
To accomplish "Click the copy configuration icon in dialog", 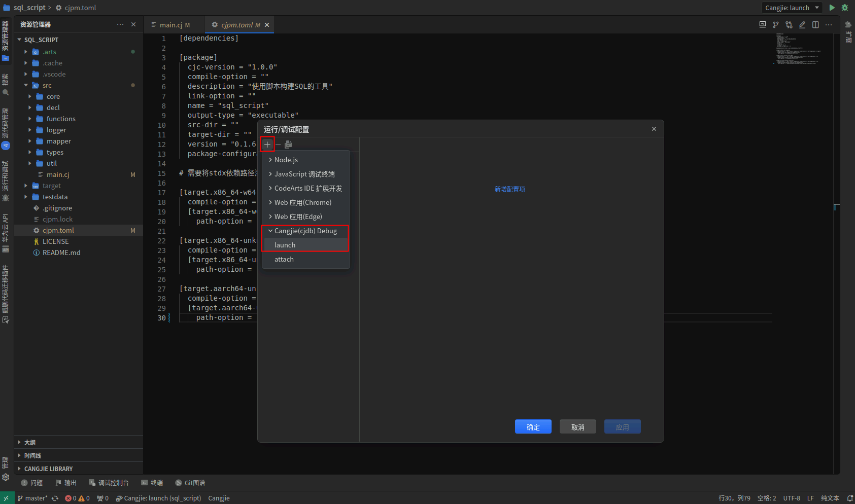I will pos(288,145).
